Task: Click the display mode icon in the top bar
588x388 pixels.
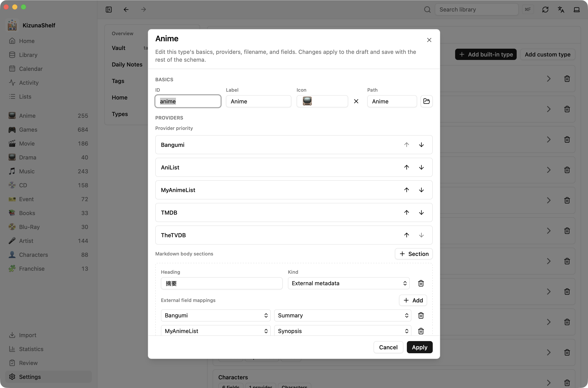Action: pos(577,9)
